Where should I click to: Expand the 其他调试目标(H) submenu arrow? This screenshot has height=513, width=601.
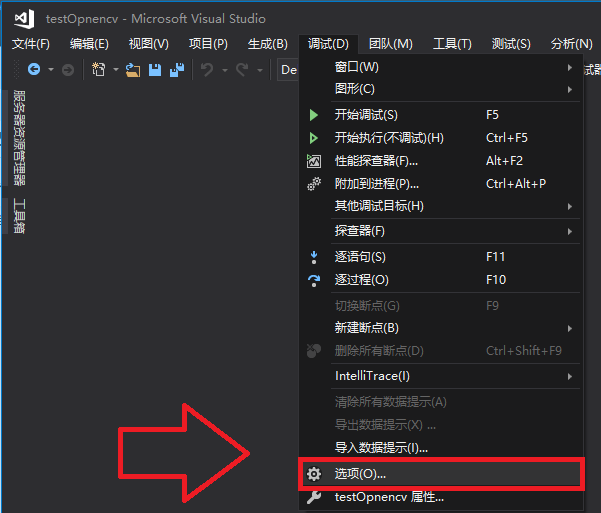point(570,206)
